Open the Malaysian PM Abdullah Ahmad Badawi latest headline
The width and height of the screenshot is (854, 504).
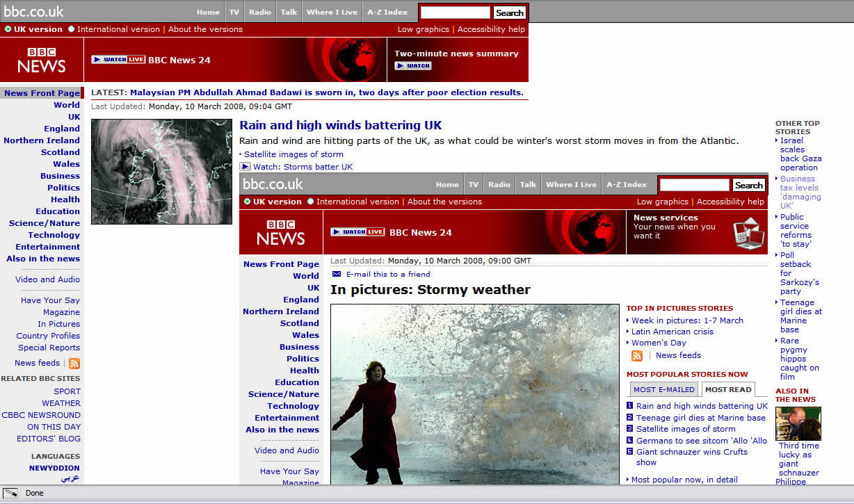tap(327, 92)
